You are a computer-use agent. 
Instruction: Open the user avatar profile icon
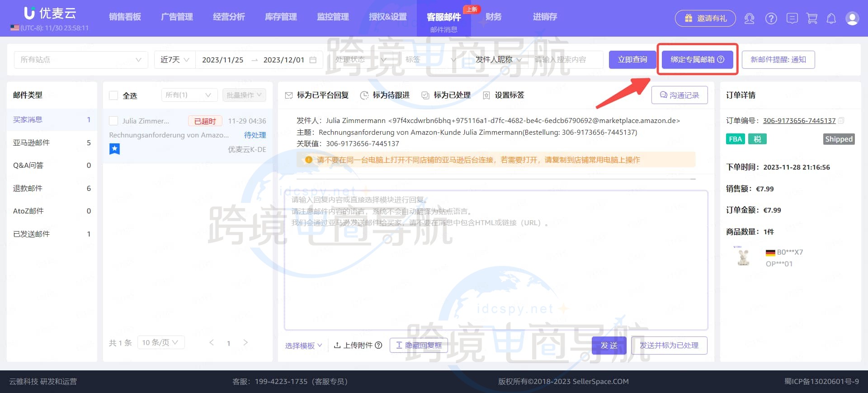(x=852, y=19)
